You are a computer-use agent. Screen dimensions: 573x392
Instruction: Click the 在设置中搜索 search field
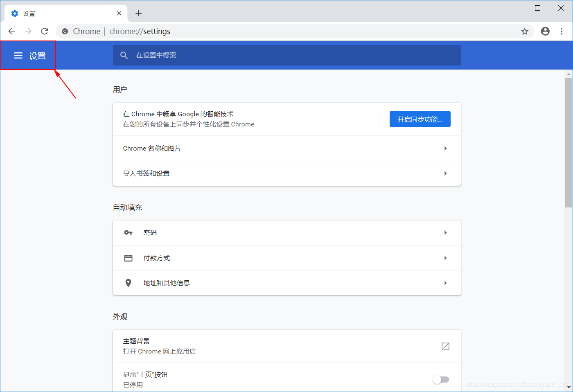coord(287,55)
